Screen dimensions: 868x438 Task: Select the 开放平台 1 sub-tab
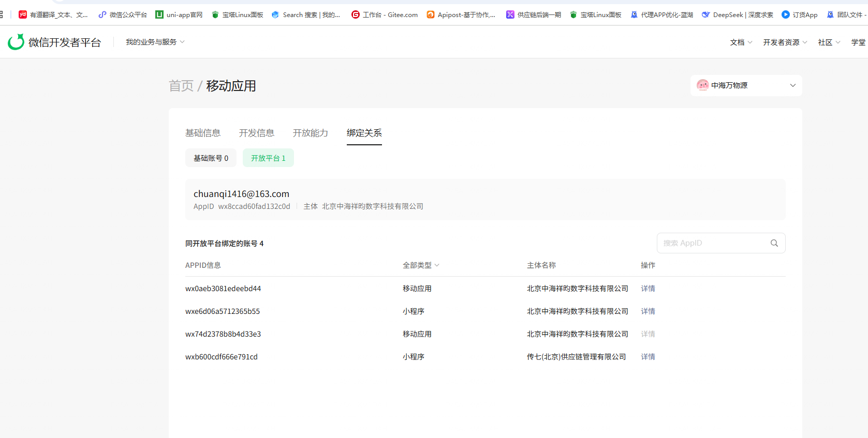[268, 158]
